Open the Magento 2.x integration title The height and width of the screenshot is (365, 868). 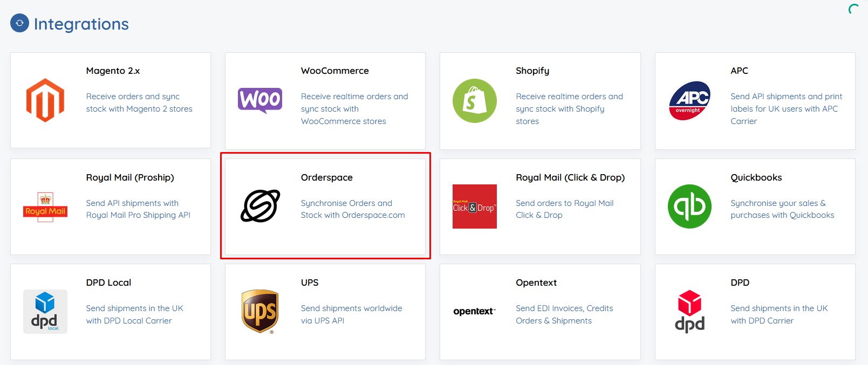point(113,71)
